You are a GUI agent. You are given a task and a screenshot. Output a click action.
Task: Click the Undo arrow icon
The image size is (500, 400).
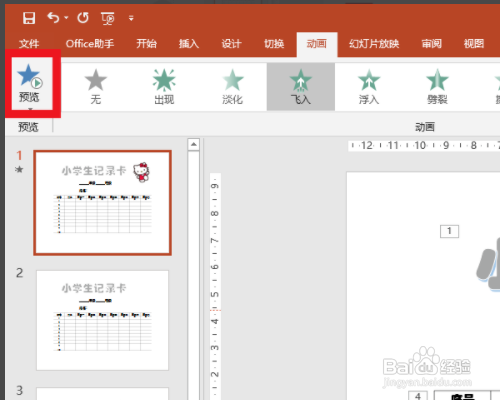tap(53, 17)
